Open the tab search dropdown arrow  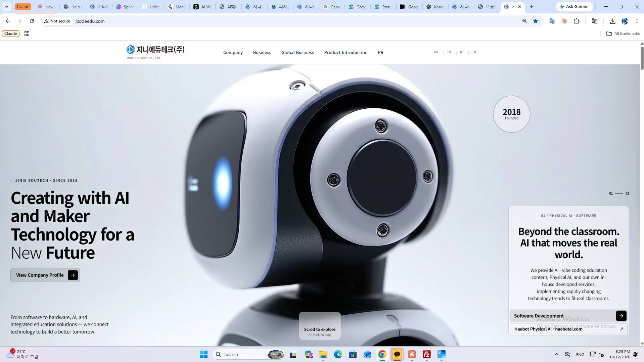(x=6, y=7)
